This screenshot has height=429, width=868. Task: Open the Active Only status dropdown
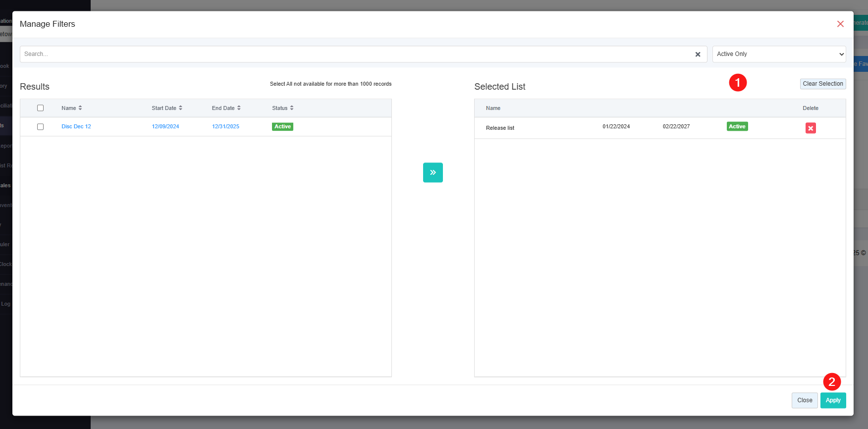pos(778,54)
